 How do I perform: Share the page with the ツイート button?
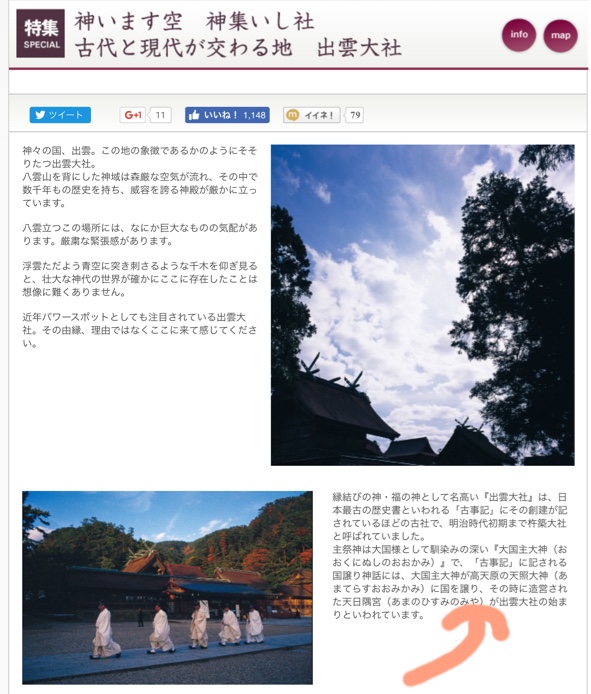[60, 115]
